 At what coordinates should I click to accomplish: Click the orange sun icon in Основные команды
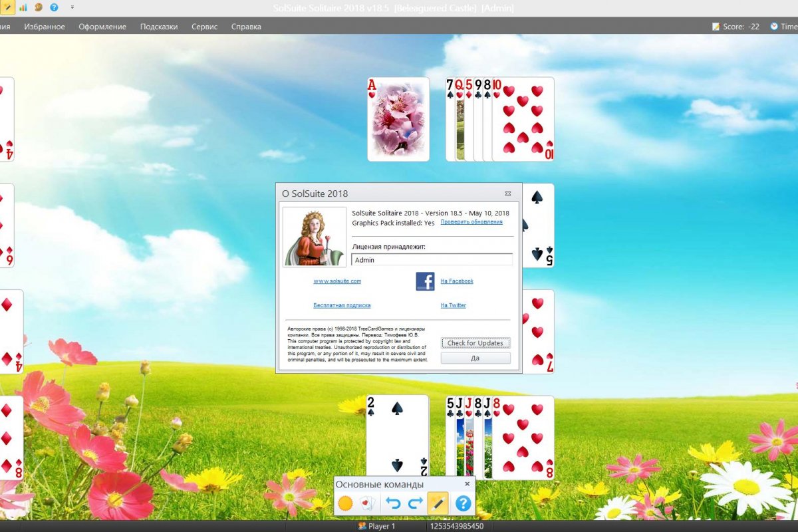(345, 503)
